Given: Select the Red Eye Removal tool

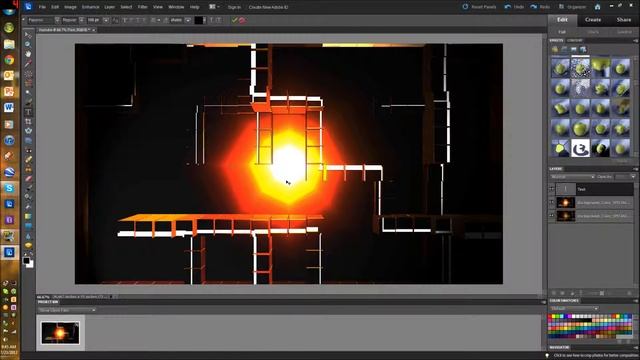Looking at the screenshot, I should (28, 150).
